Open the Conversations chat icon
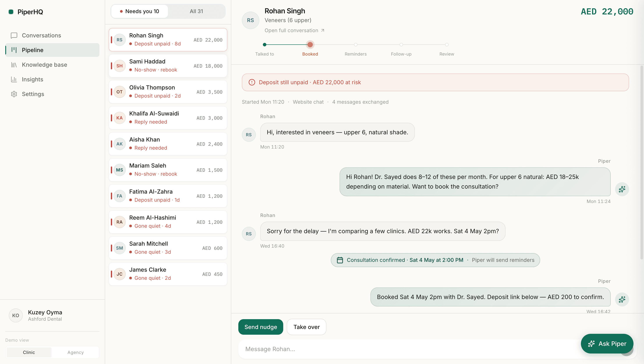Image resolution: width=644 pixels, height=364 pixels. (x=14, y=35)
